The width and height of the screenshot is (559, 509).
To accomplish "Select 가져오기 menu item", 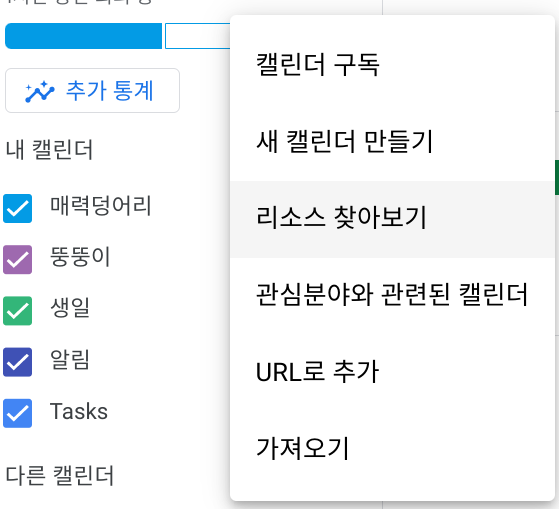I will [x=393, y=448].
